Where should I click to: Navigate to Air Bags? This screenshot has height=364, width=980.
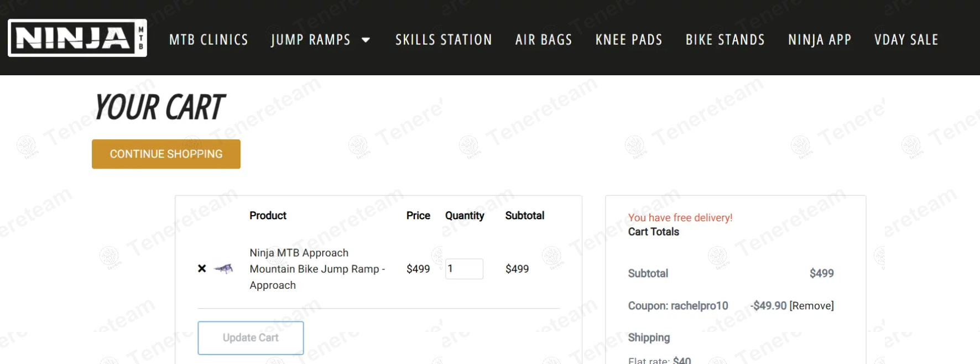[x=543, y=40]
